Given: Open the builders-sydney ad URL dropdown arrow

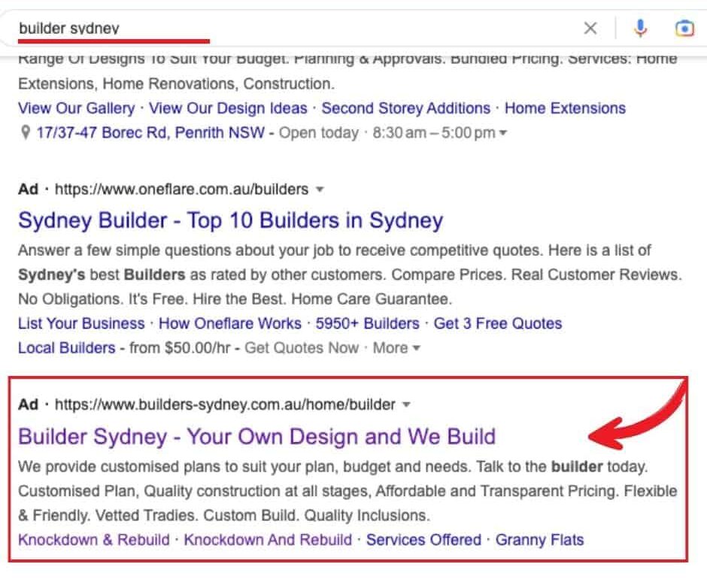Looking at the screenshot, I should click(x=406, y=405).
